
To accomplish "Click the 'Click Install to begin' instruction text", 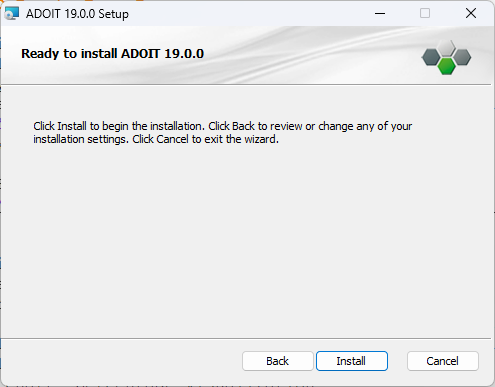I will (223, 133).
